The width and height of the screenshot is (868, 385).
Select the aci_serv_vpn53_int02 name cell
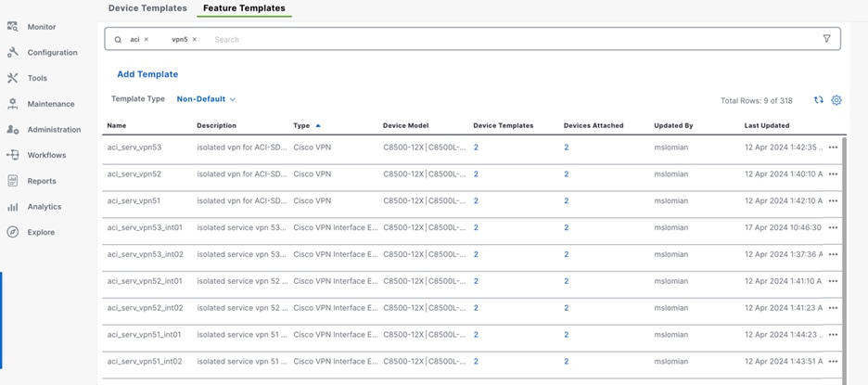(x=145, y=254)
